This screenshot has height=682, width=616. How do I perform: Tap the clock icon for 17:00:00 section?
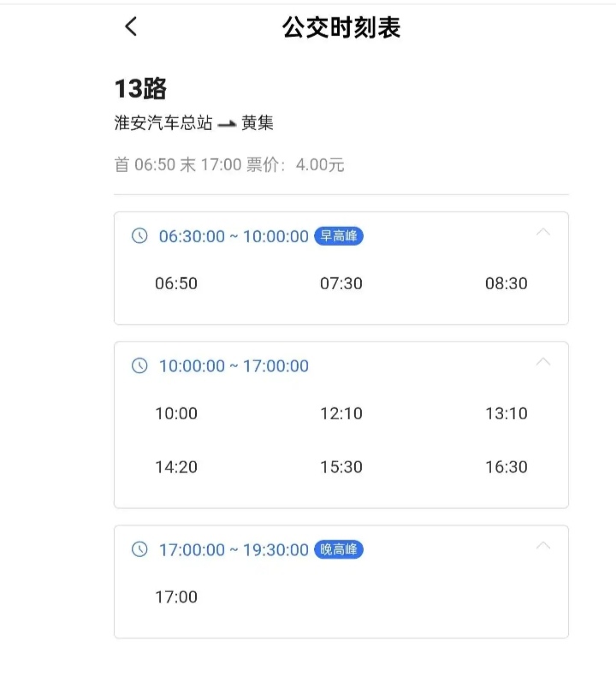coord(139,549)
